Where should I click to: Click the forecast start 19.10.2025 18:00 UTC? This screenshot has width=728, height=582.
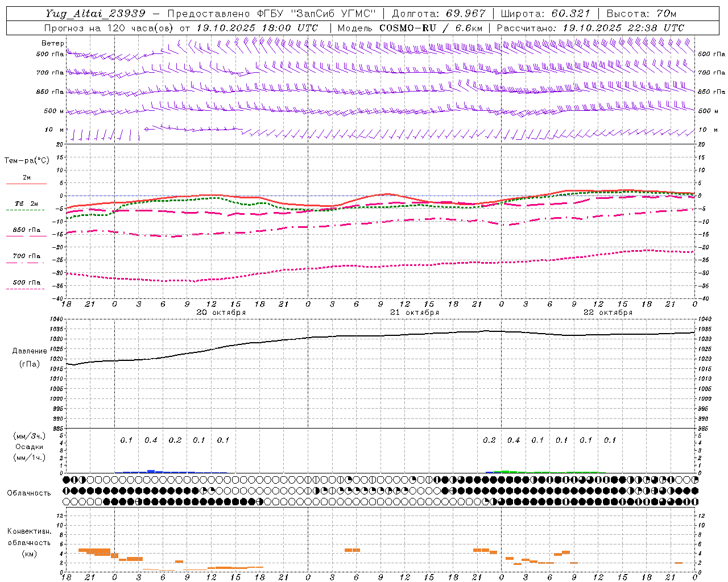(257, 28)
